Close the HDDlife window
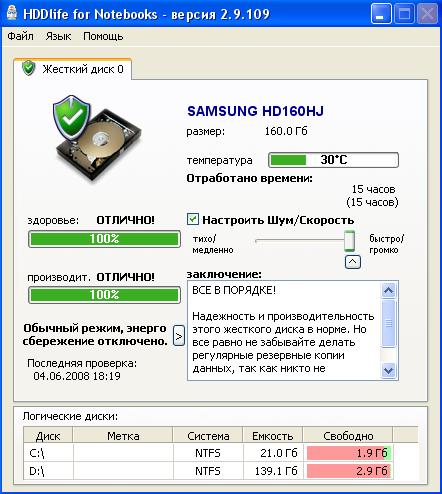This screenshot has width=442, height=494. pyautogui.click(x=427, y=14)
